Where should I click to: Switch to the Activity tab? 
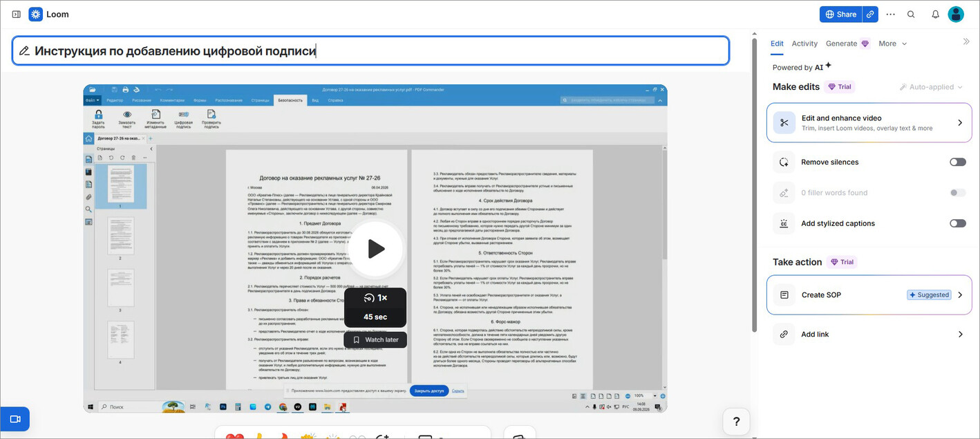(x=804, y=44)
